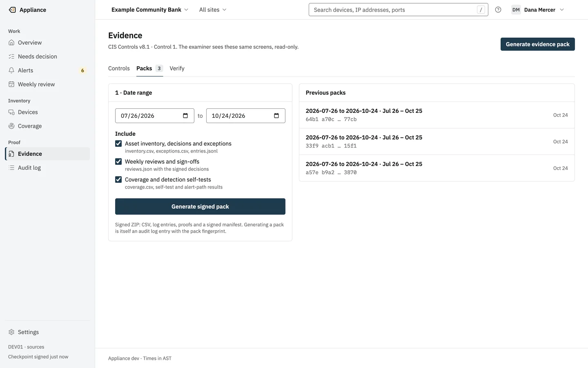Expand the Example Community Bank selector
This screenshot has height=368, width=588.
pyautogui.click(x=150, y=10)
